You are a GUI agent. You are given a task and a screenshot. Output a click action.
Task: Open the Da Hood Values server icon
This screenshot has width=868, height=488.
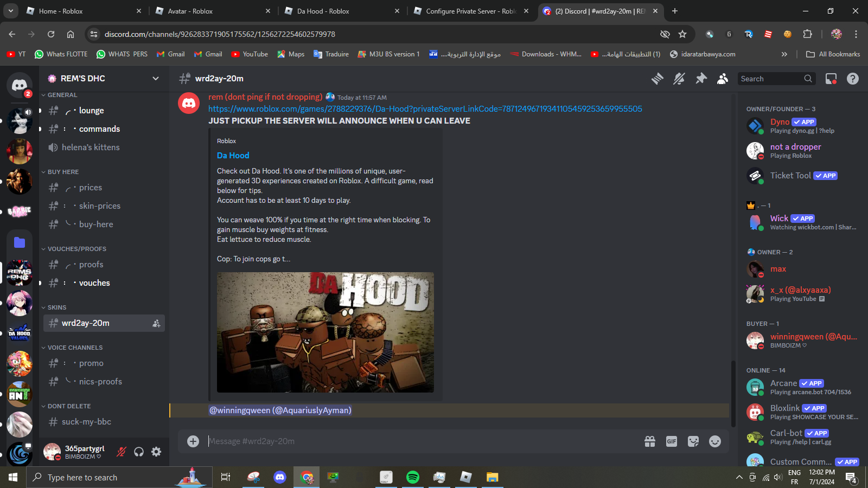20,332
